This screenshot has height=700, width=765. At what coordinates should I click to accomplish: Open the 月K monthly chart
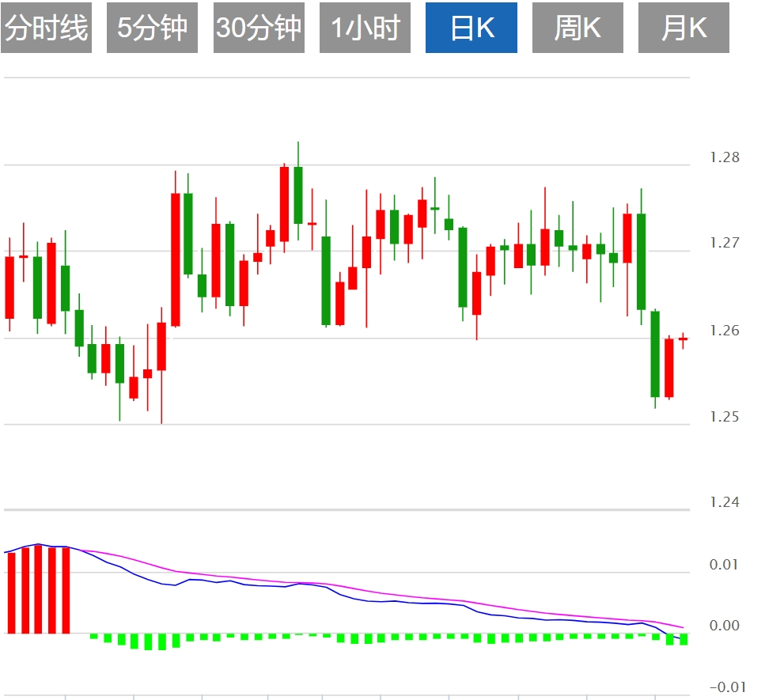click(684, 28)
